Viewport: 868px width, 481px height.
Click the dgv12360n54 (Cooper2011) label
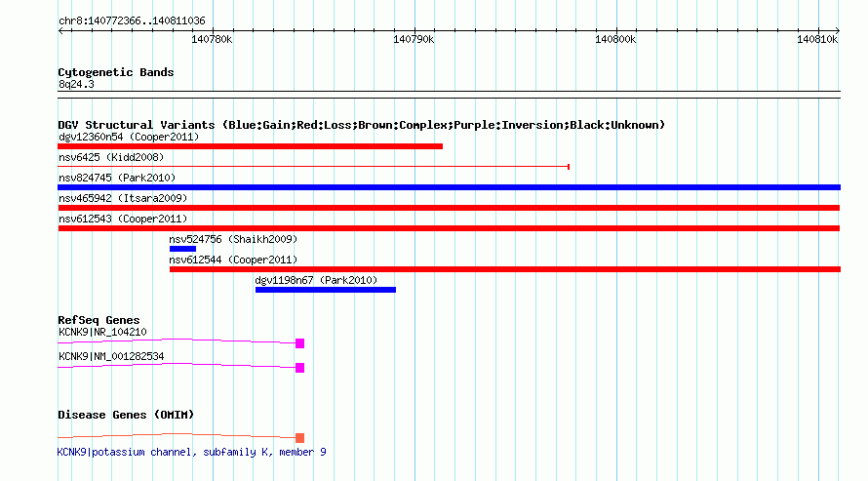[129, 137]
